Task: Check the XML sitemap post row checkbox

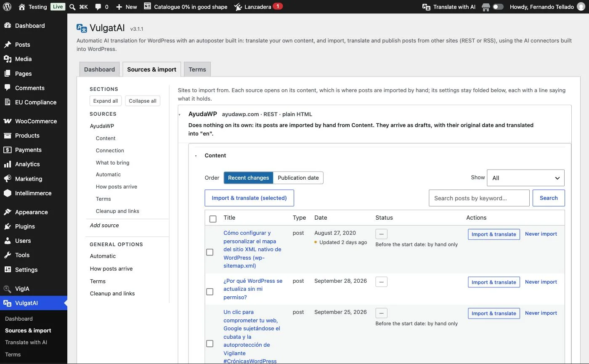Action: [210, 252]
